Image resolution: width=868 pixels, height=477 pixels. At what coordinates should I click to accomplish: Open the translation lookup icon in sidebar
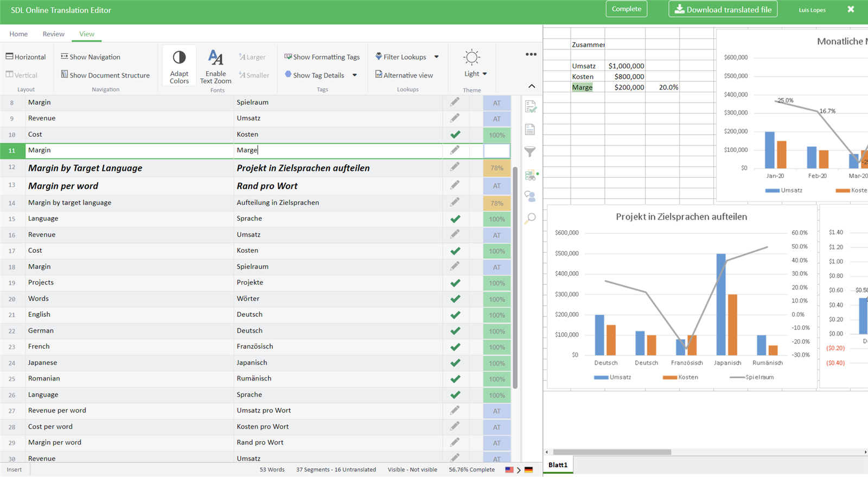[531, 174]
